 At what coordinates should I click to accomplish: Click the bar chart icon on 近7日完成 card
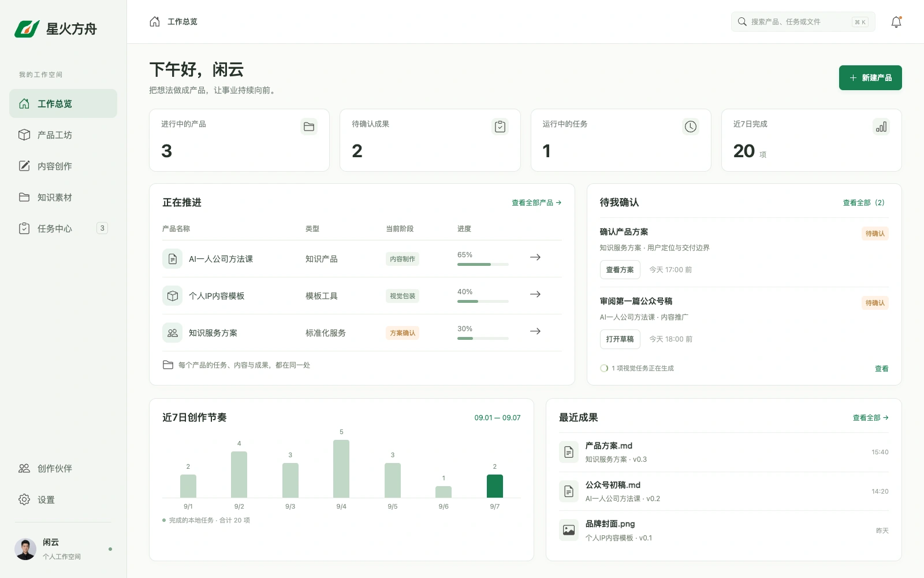tap(881, 127)
